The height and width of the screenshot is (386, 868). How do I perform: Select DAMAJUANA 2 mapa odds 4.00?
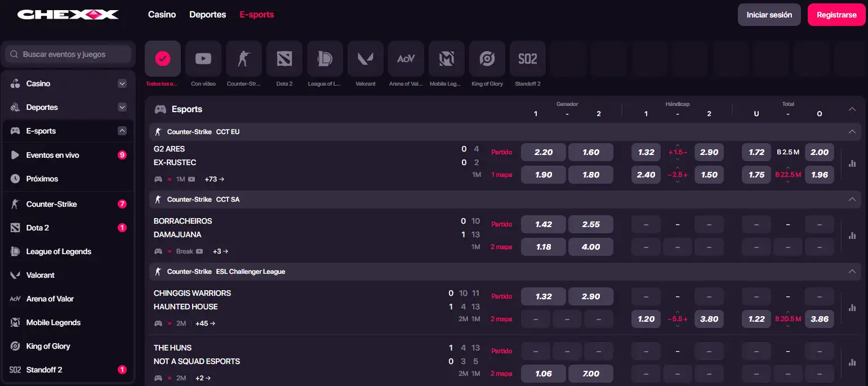pos(591,247)
